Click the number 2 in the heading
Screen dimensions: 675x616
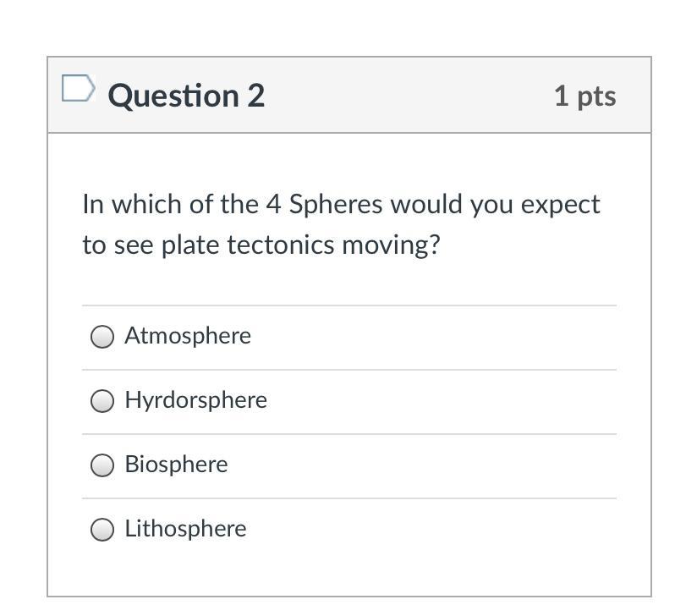[255, 96]
